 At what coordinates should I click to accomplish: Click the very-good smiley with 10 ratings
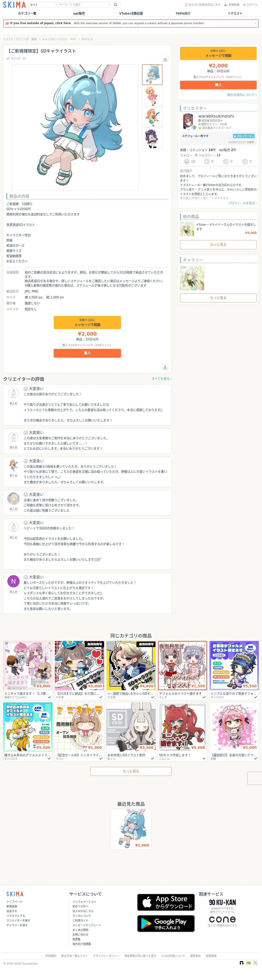[x=187, y=161]
